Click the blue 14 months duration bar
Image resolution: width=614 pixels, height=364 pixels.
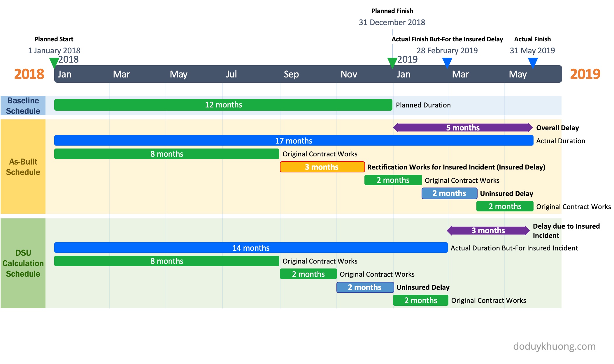click(251, 248)
